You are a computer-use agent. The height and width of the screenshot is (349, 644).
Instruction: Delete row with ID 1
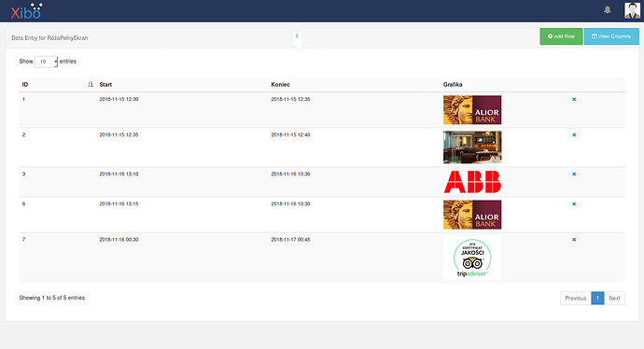pos(574,99)
